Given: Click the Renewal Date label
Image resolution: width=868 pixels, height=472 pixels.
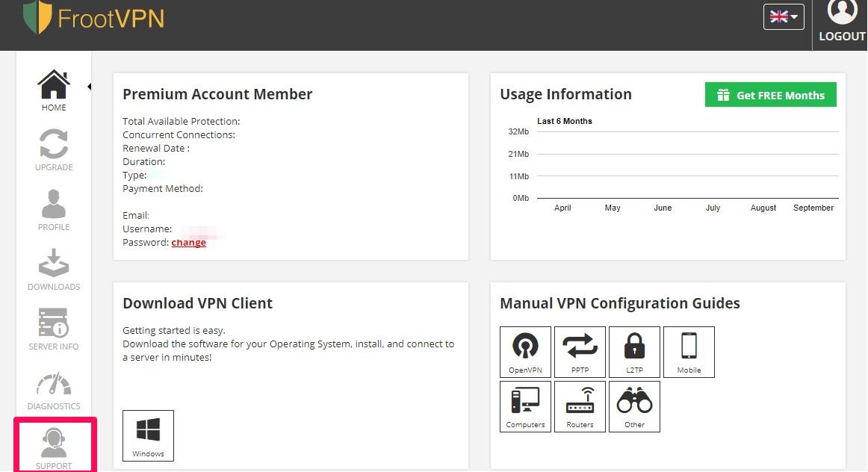Looking at the screenshot, I should click(156, 149).
